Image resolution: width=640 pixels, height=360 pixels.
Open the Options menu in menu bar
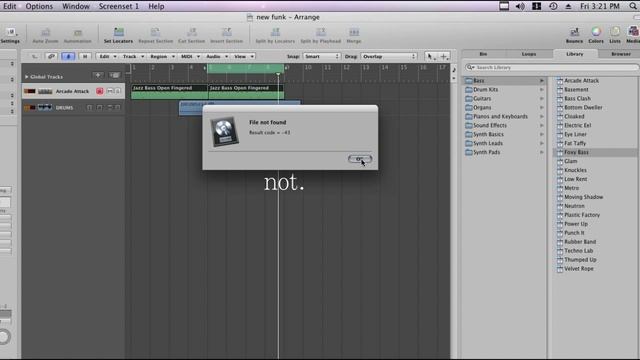pos(39,6)
